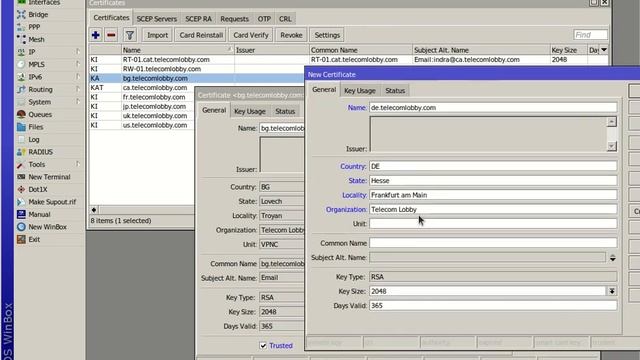Click the Card Verify button
This screenshot has height=360, width=640.
tap(251, 35)
